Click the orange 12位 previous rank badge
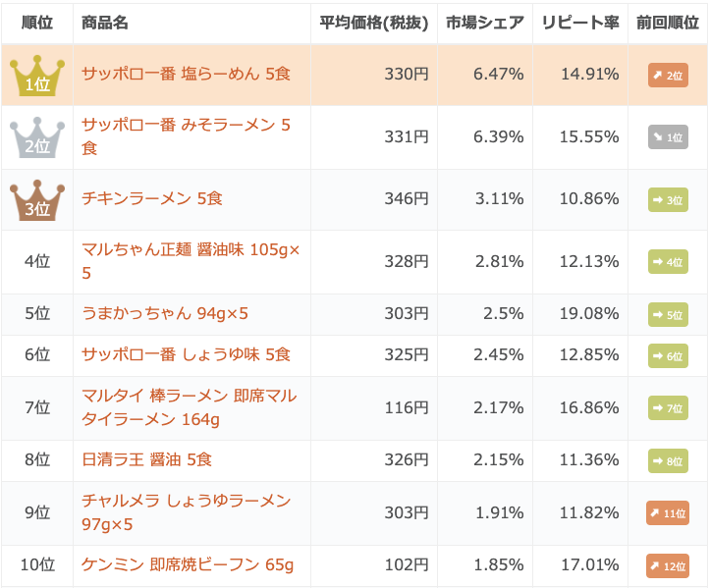 [668, 565]
